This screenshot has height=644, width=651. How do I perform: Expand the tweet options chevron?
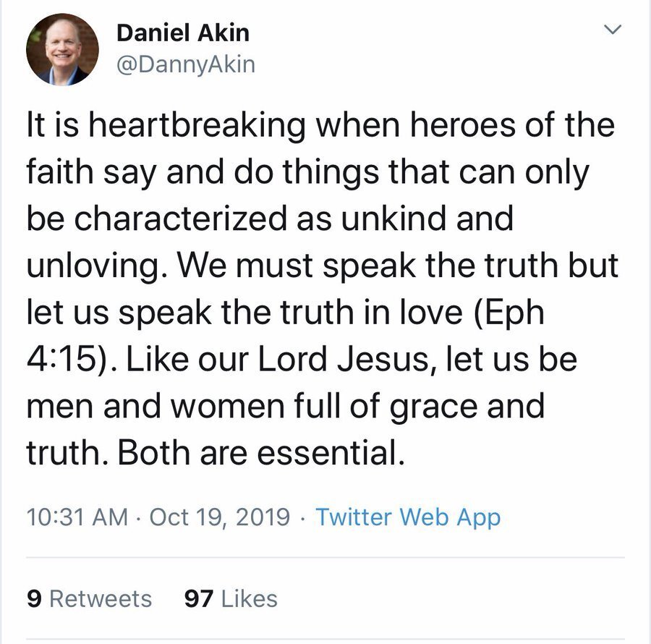tap(612, 30)
